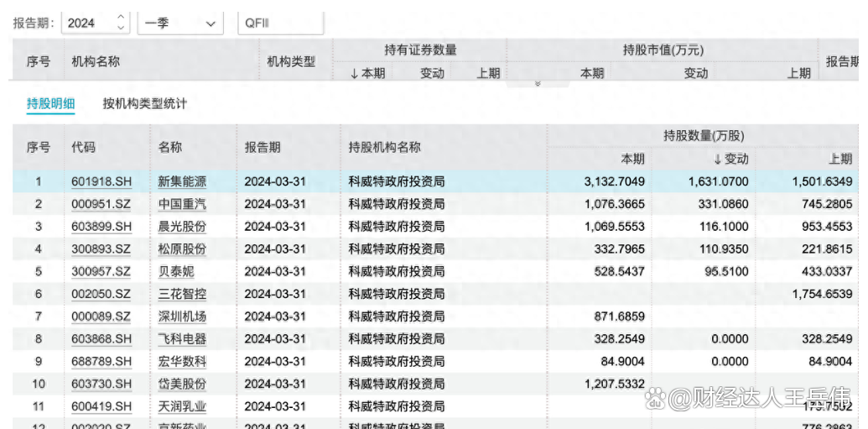This screenshot has width=868, height=429.
Task: Open stock name 新集能源
Action: pos(182,182)
